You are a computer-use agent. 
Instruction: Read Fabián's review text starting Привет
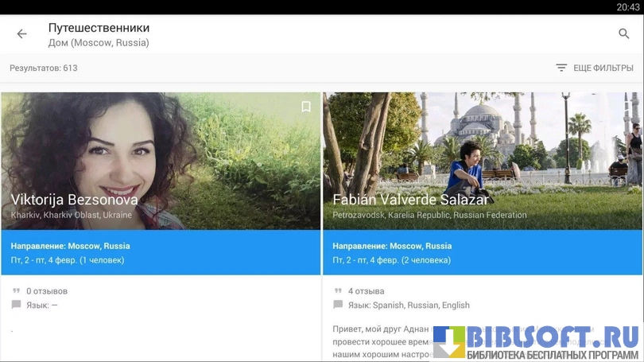[x=380, y=328]
